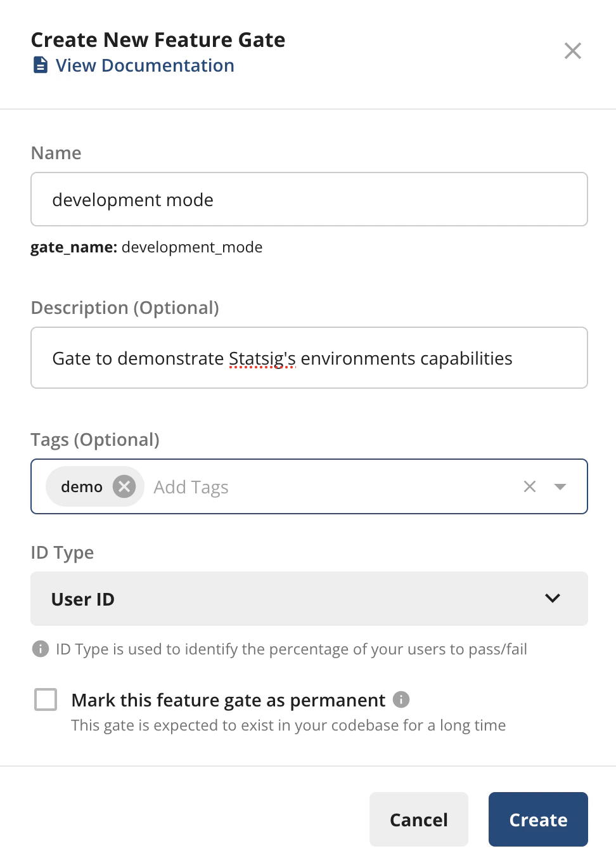Viewport: 616px width, 865px height.
Task: Check Mark this feature gate as permanent
Action: (45, 699)
